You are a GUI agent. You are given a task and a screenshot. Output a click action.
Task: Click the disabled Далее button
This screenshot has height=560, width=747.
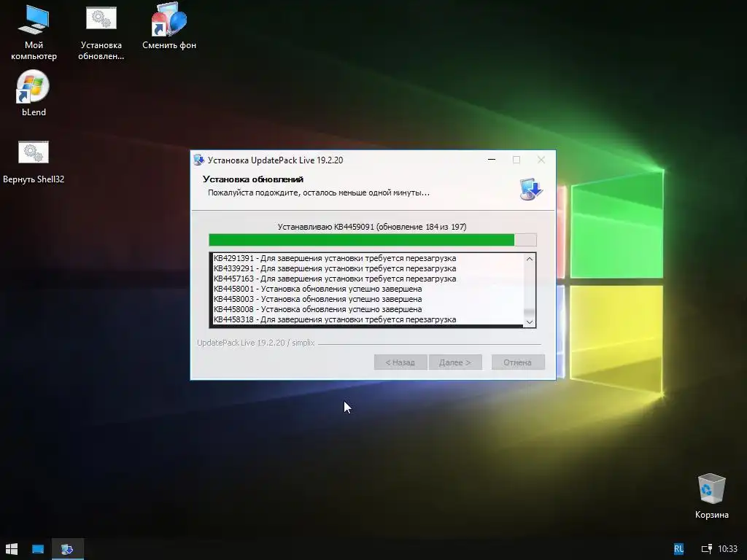click(455, 362)
